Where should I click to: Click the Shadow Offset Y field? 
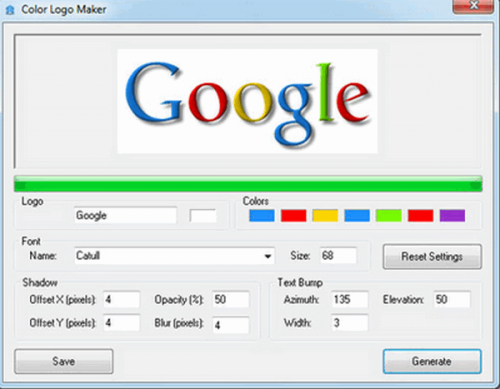pyautogui.click(x=122, y=323)
